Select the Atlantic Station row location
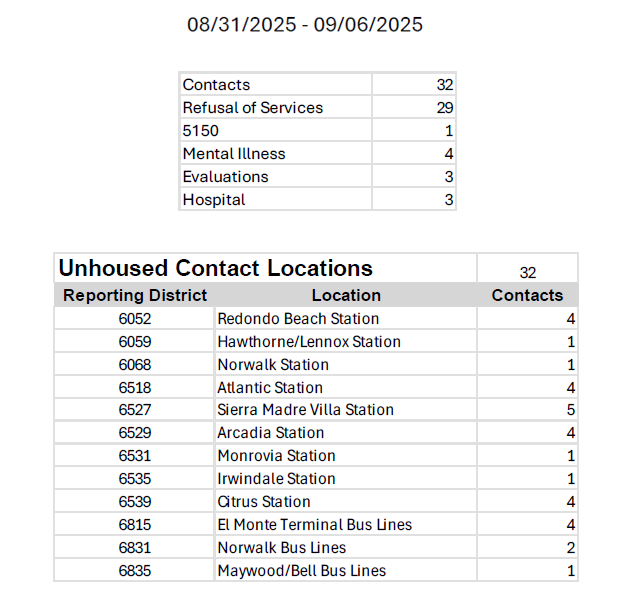The width and height of the screenshot is (634, 600). (x=270, y=388)
